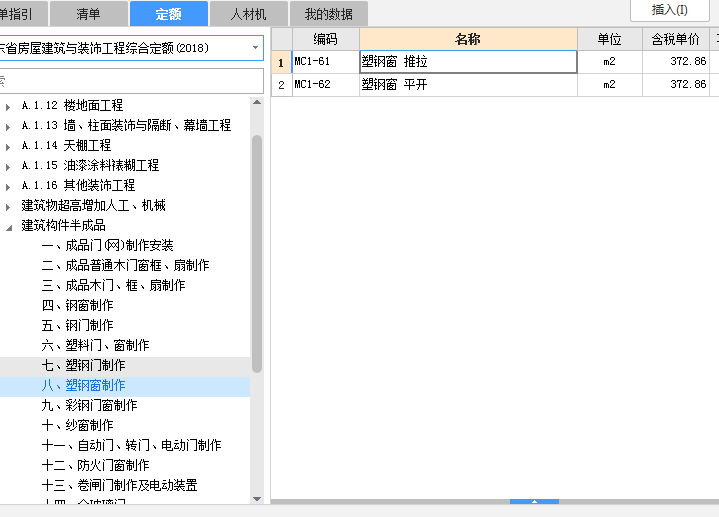Click the 编码 column header
Screen dimensions: 719x517
coord(326,39)
